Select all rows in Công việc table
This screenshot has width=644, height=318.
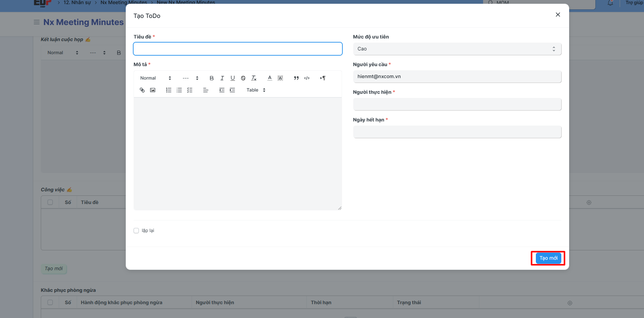50,202
